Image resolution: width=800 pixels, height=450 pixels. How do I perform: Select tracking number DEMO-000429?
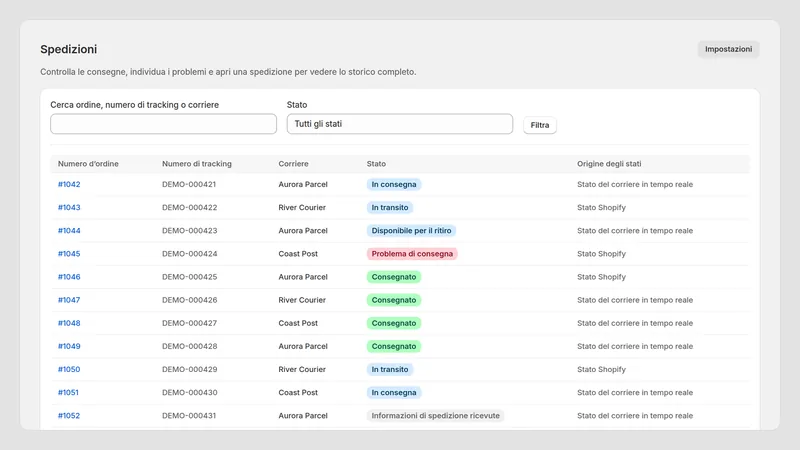point(189,369)
